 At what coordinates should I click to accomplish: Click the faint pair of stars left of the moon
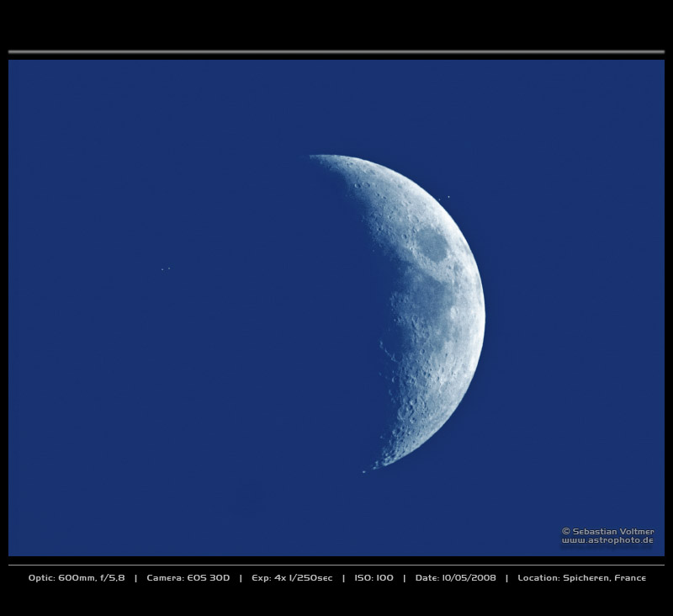(165, 268)
